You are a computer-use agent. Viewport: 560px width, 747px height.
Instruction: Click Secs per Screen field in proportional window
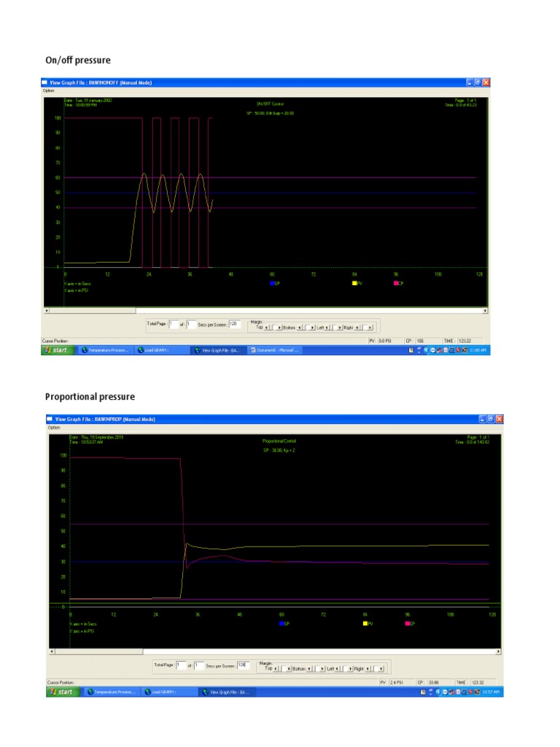coord(243,665)
